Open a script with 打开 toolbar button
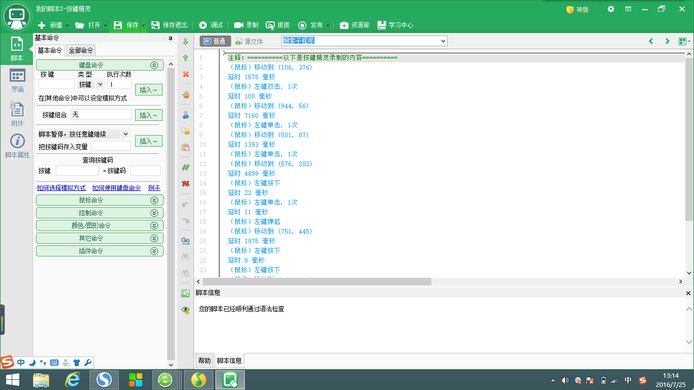Viewport: 694px width, 390px height. 88,25
